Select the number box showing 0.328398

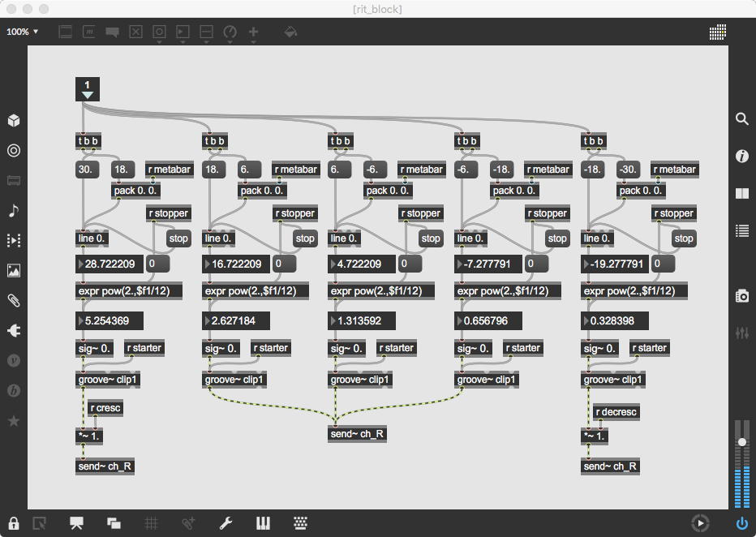pos(615,320)
